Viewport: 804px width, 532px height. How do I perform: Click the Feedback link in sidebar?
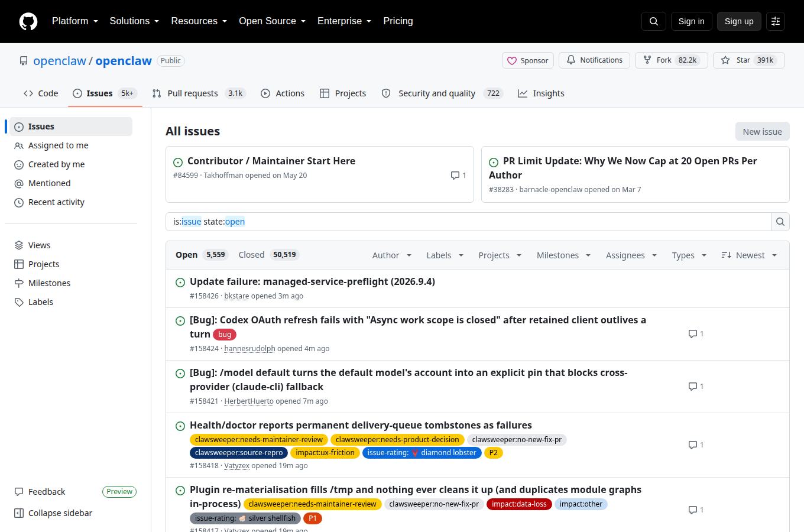coord(47,492)
